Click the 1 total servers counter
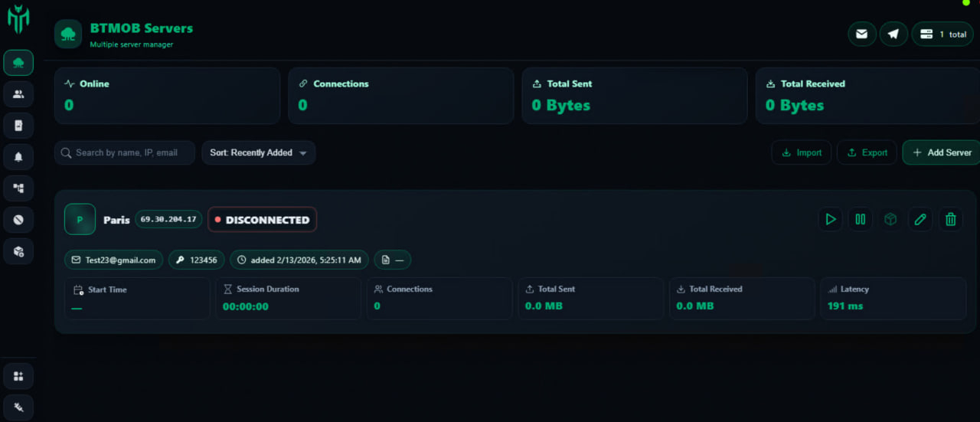 pyautogui.click(x=942, y=34)
